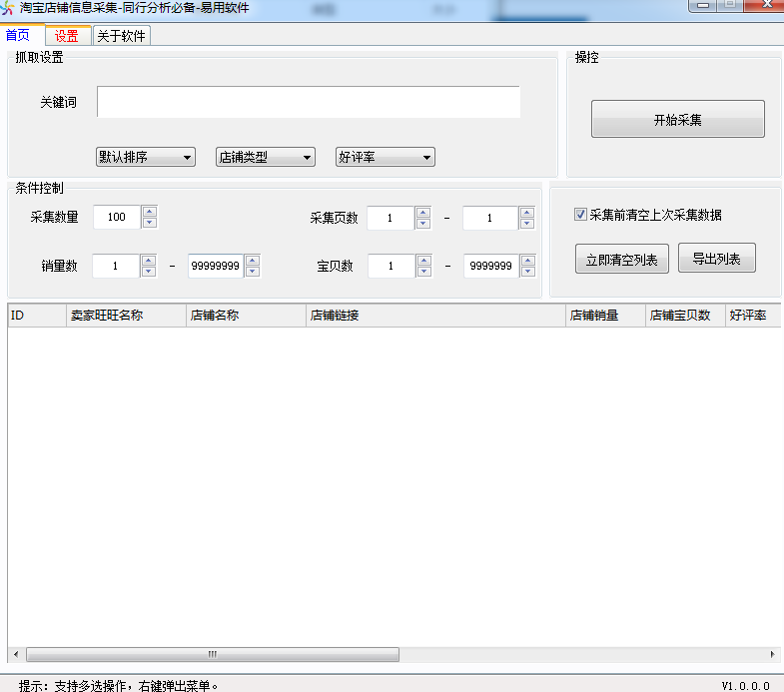
Task: Click the app logo icon in title bar
Action: pyautogui.click(x=7, y=8)
